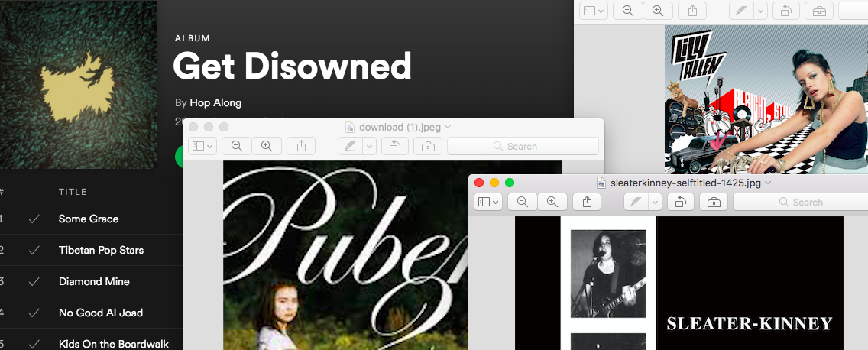Viewport: 868px width, 350px height.
Task: Zoom out in the sleaterkinney-selftitled Preview window
Action: coord(523,202)
